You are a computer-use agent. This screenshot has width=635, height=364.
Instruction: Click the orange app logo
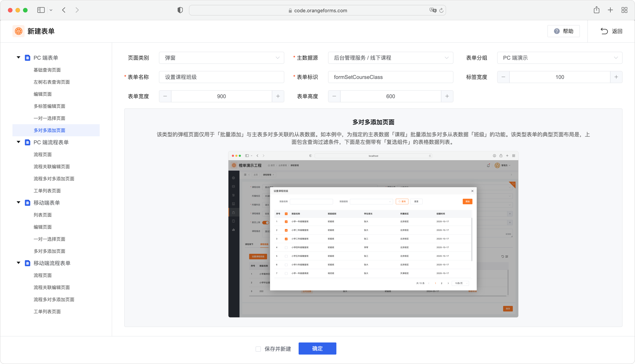click(18, 31)
